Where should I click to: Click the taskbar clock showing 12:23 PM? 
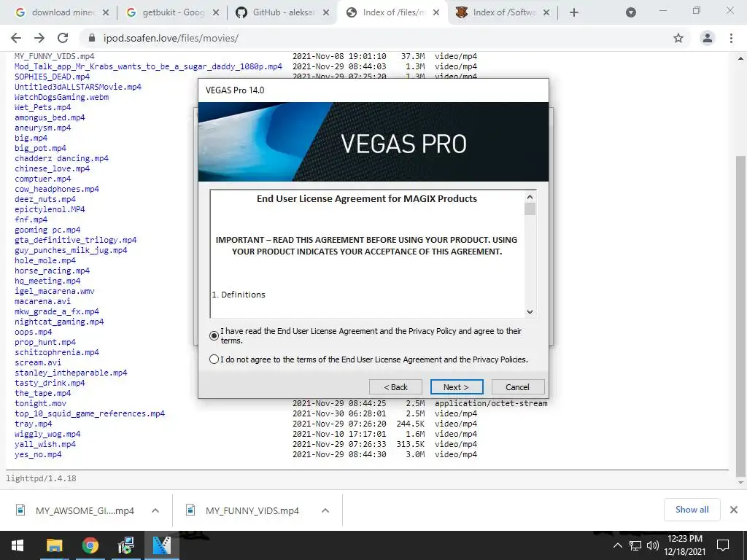685,545
